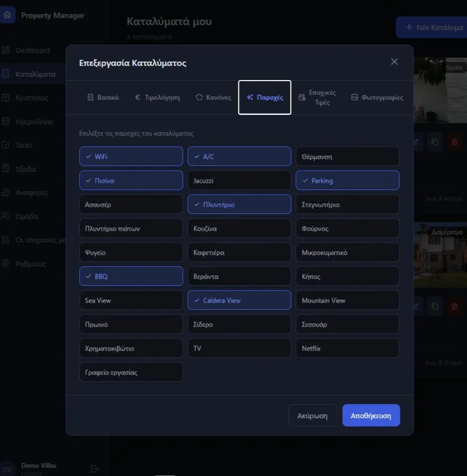Image resolution: width=467 pixels, height=476 pixels.
Task: Enable the Θέρμανση amenity
Action: coord(348,156)
